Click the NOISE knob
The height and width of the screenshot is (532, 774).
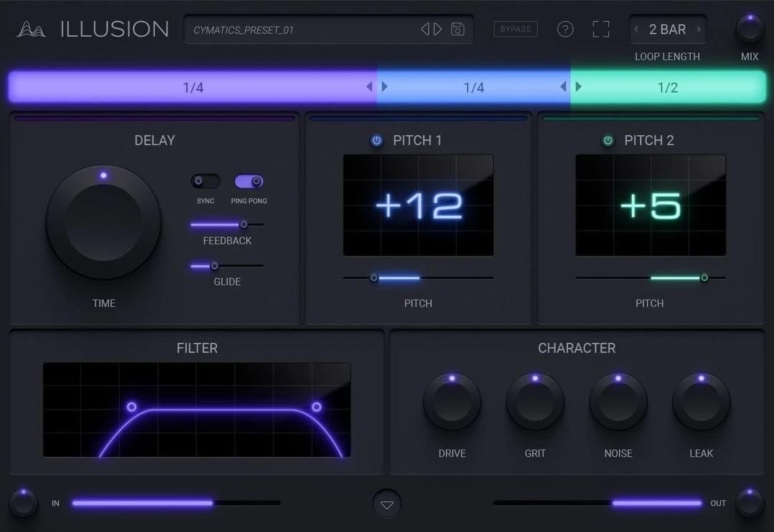[618, 402]
